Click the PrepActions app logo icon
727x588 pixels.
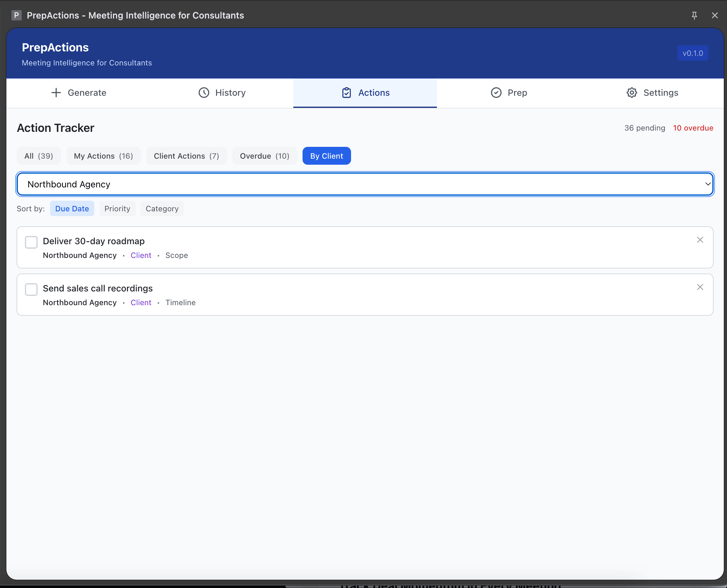(x=17, y=15)
